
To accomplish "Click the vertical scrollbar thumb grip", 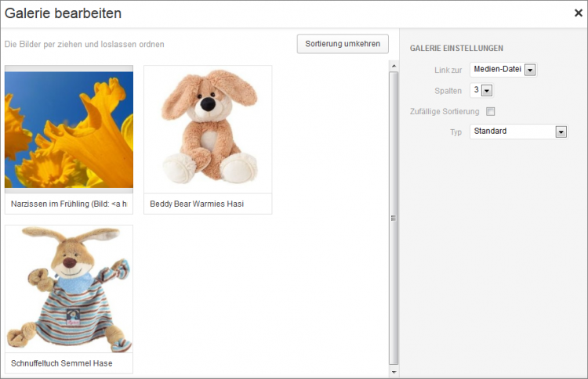I will pos(394,218).
